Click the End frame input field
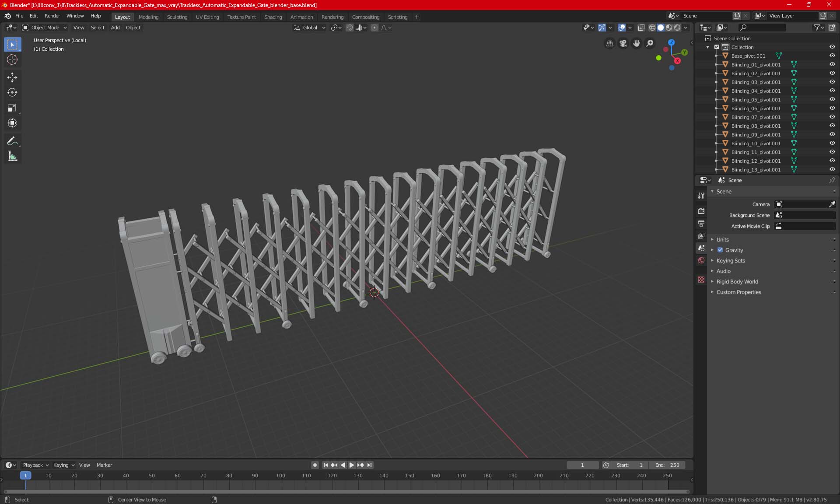 tap(668, 464)
